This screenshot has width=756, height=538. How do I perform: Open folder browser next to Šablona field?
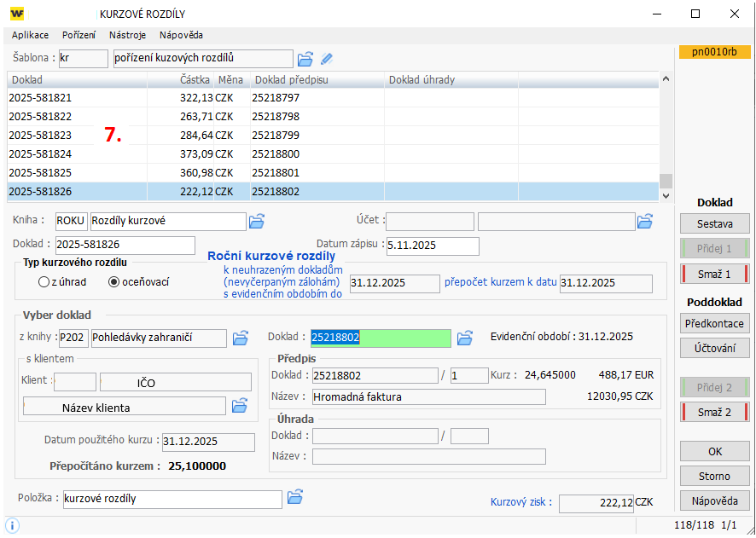coord(305,59)
